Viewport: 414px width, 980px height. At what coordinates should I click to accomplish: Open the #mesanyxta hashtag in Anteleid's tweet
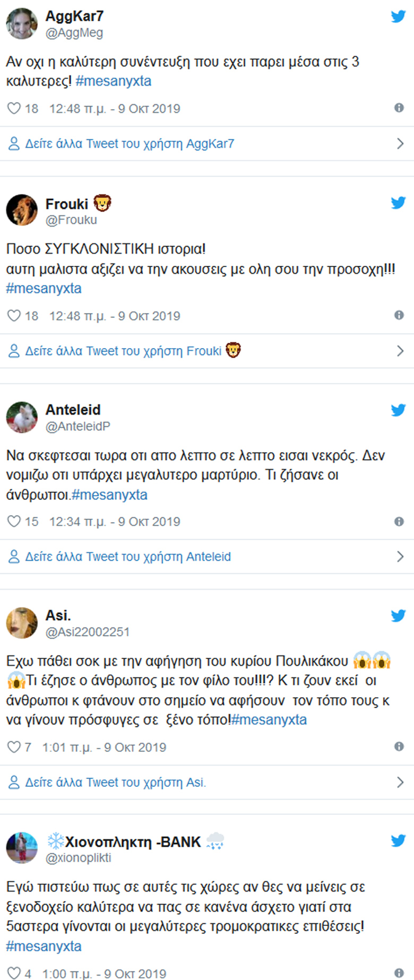point(109,495)
